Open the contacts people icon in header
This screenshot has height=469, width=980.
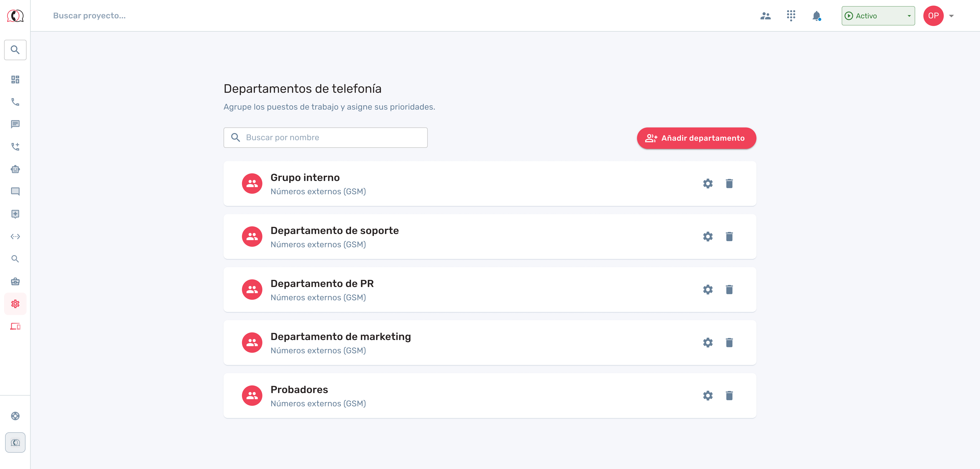(765, 16)
